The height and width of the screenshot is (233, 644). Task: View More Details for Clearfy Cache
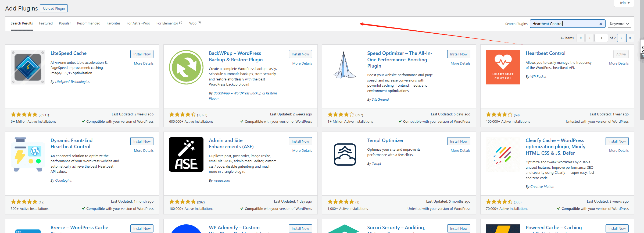tap(619, 151)
